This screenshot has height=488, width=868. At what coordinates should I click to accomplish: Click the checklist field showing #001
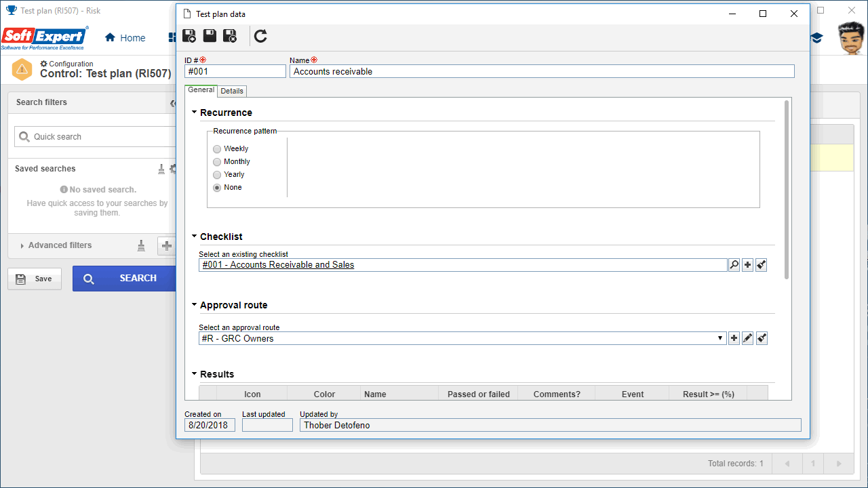point(463,265)
